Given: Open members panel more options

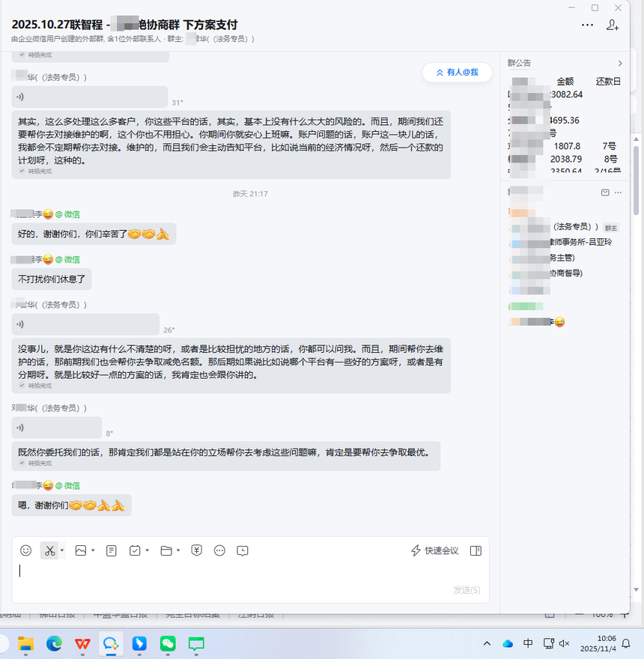Looking at the screenshot, I should (618, 192).
